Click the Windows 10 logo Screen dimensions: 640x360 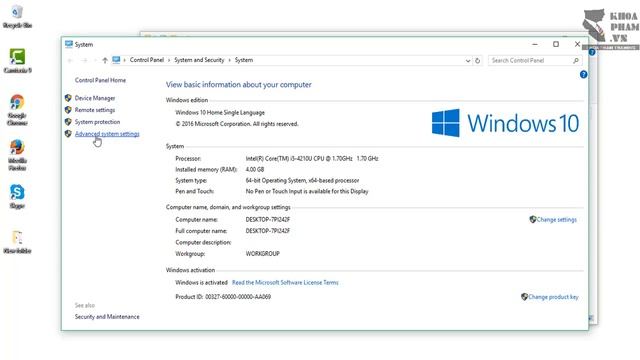(505, 122)
